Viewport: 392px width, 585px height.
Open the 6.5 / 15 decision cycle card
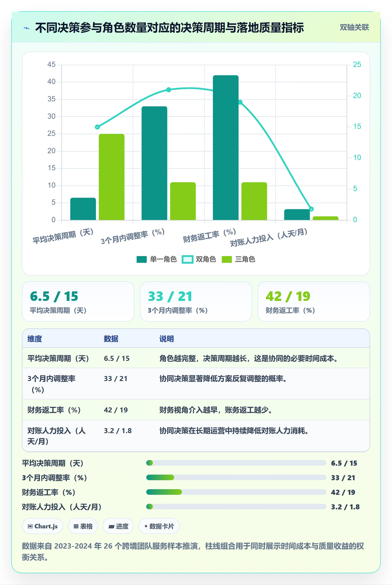(78, 301)
